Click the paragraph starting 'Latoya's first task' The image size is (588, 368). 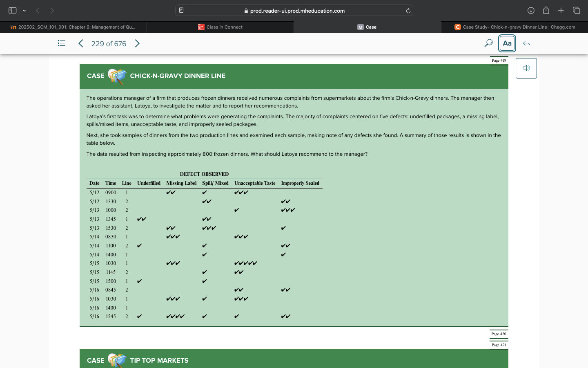pyautogui.click(x=293, y=120)
